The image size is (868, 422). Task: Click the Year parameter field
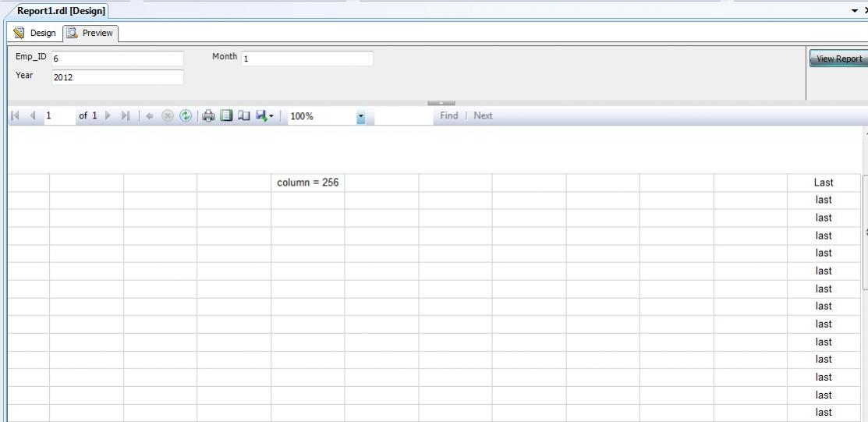coord(117,77)
